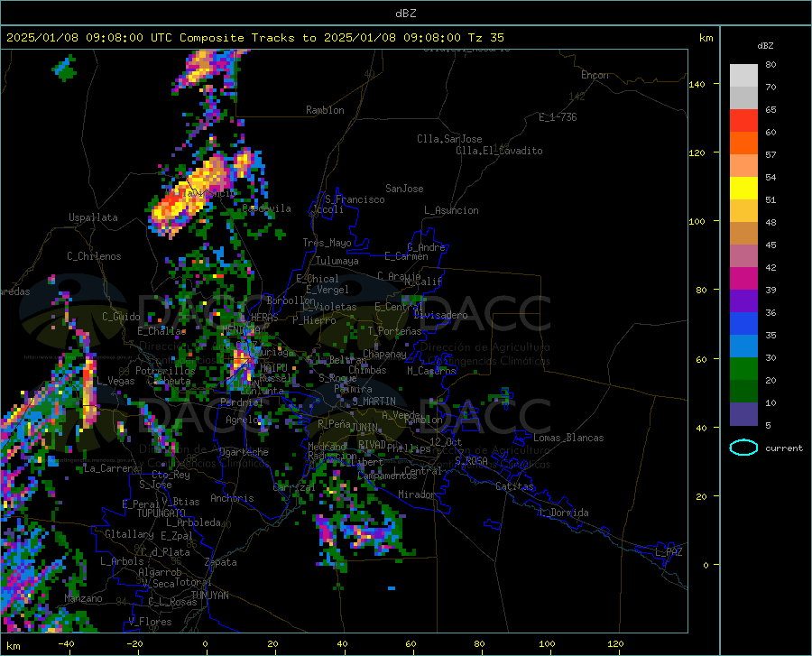
Task: Click the 'L_Arboleda' map label
Action: tap(193, 522)
